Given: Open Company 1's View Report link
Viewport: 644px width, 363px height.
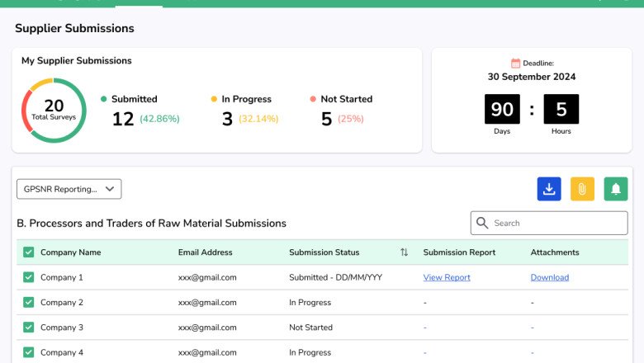Looking at the screenshot, I should (x=447, y=278).
